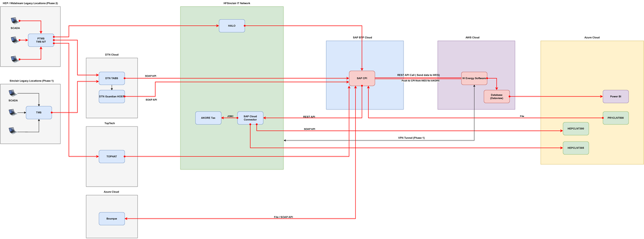
Task: Click the bottom laptop icon in the Sinclair Legacy group
Action: click(13, 131)
